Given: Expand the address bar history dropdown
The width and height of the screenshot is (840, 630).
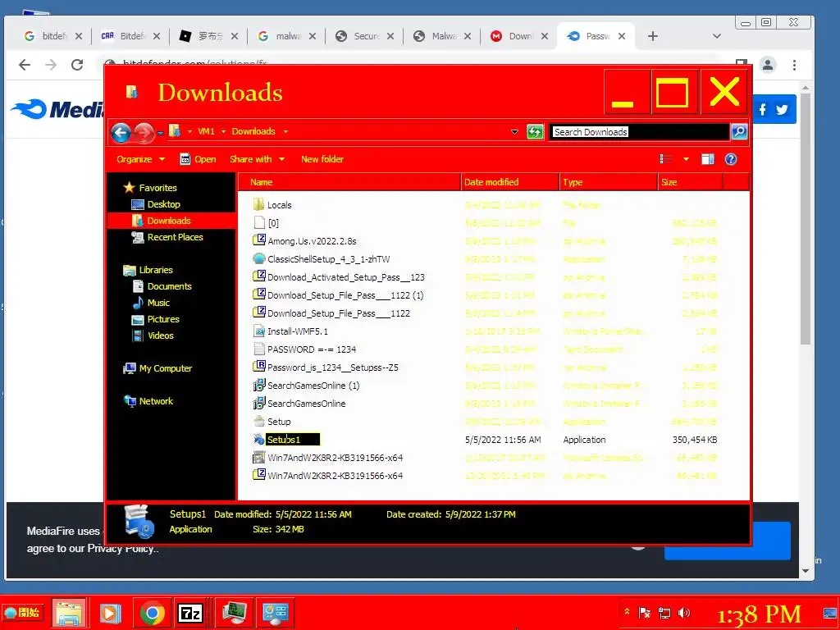Looking at the screenshot, I should click(514, 132).
